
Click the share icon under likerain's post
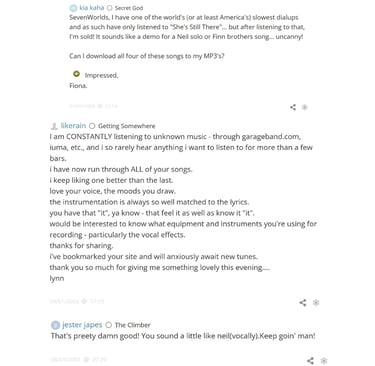[x=303, y=302]
